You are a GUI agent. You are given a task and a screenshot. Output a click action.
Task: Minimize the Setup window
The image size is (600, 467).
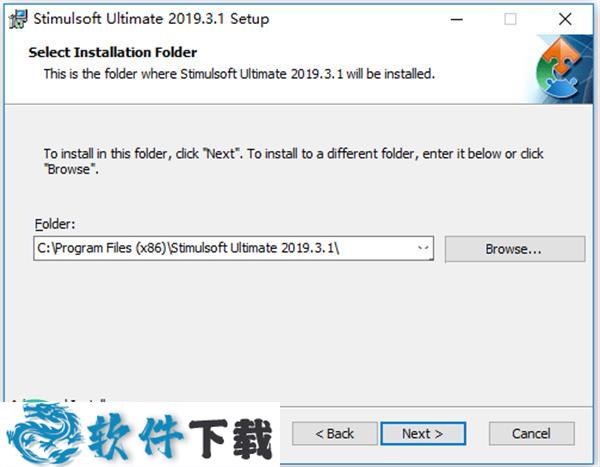pos(457,19)
